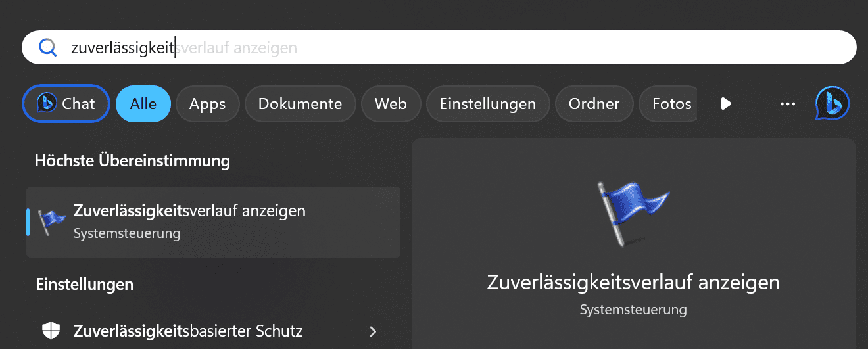The height and width of the screenshot is (349, 868).
Task: Open Bing Chat icon at top right
Action: [x=832, y=104]
